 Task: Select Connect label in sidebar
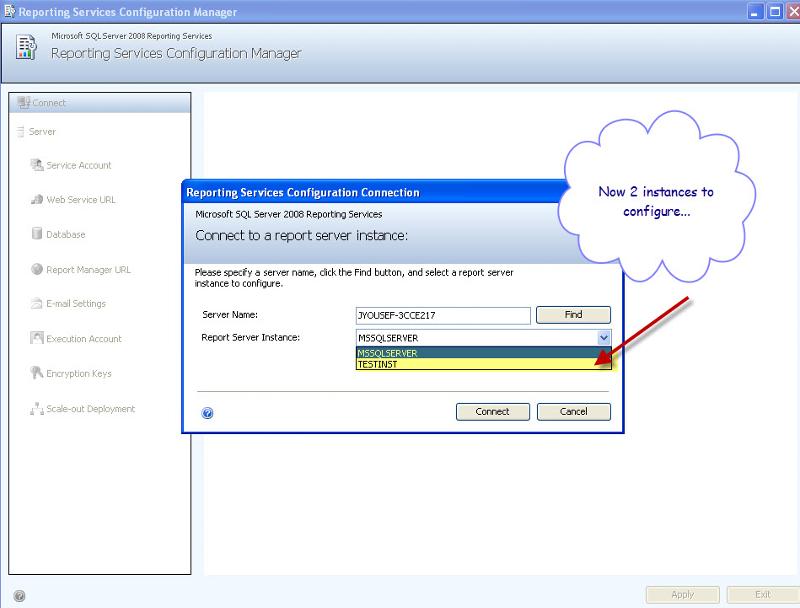[49, 103]
